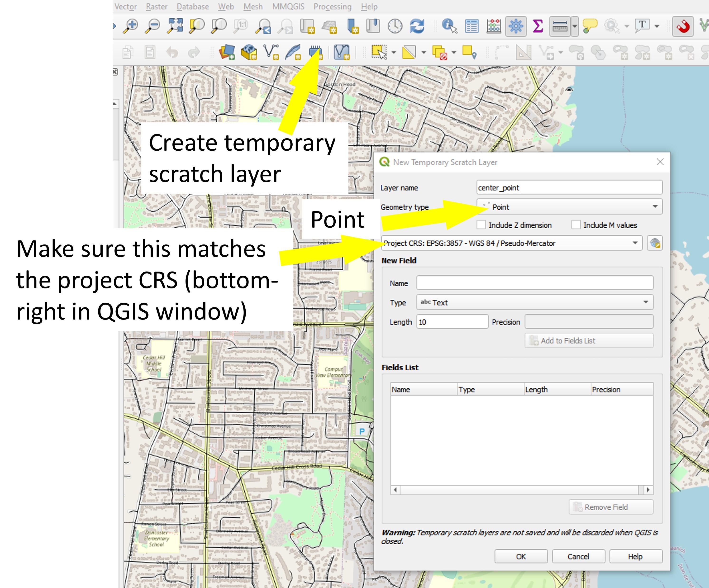Toggle the red Snapping magnet icon
This screenshot has height=588, width=709.
pos(683,26)
